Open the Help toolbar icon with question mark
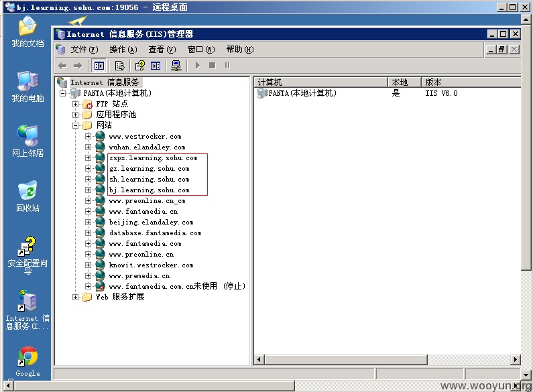The width and height of the screenshot is (533, 392). (139, 66)
